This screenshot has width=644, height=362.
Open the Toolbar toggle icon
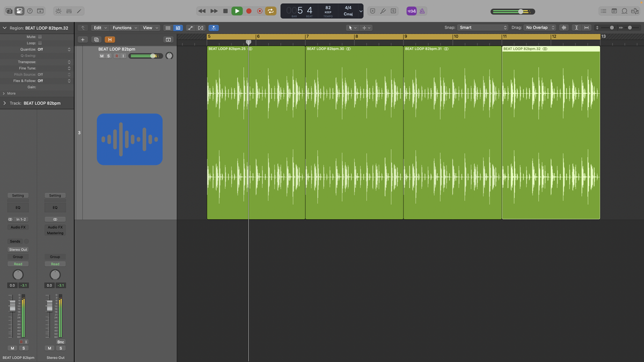point(41,11)
